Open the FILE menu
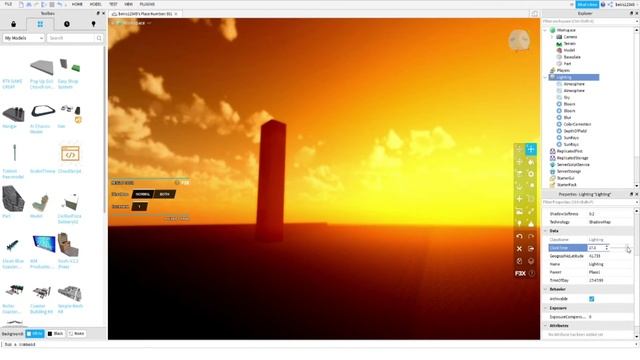This screenshot has width=640, height=360. point(8,4)
